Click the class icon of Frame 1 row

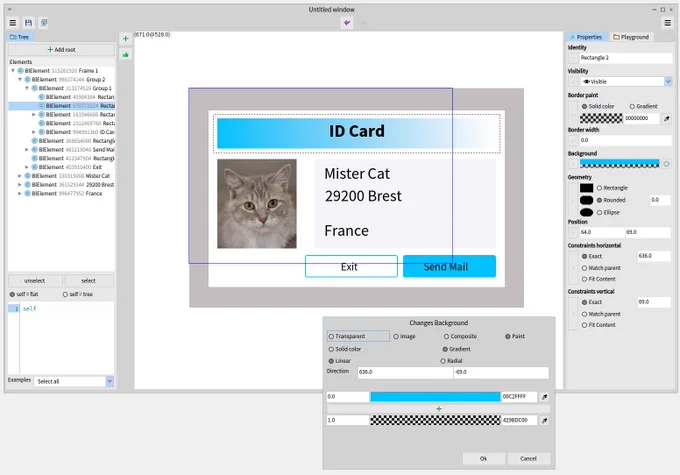[x=20, y=71]
